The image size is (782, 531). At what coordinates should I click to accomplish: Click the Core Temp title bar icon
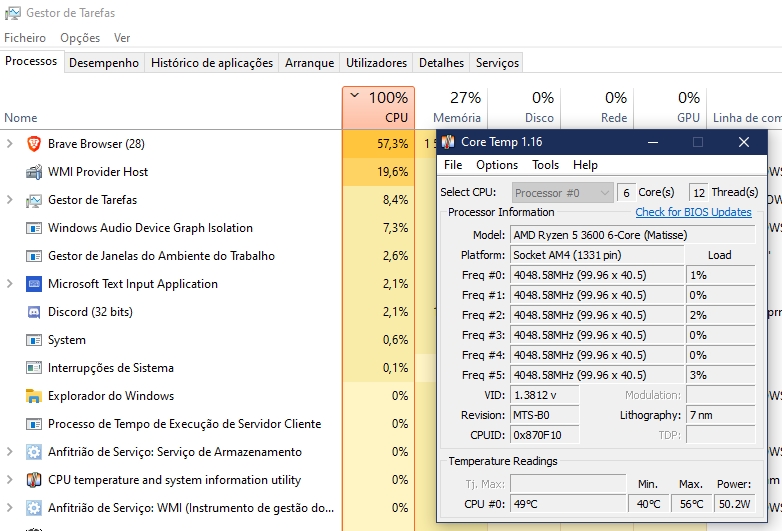click(448, 142)
